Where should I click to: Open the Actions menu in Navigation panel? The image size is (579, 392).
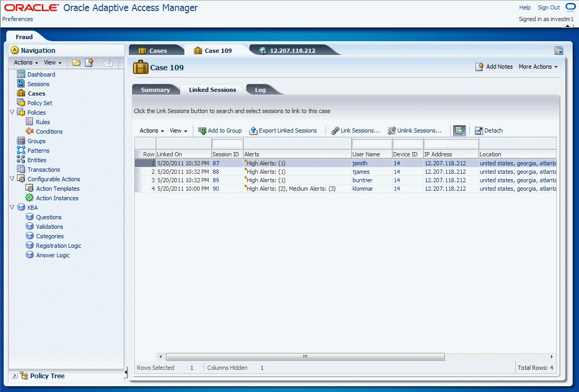[x=24, y=62]
